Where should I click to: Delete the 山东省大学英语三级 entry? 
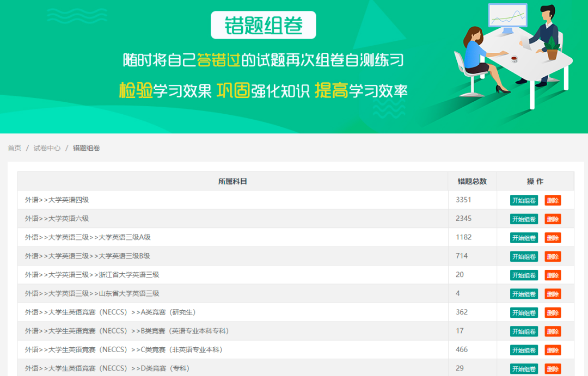tap(553, 294)
